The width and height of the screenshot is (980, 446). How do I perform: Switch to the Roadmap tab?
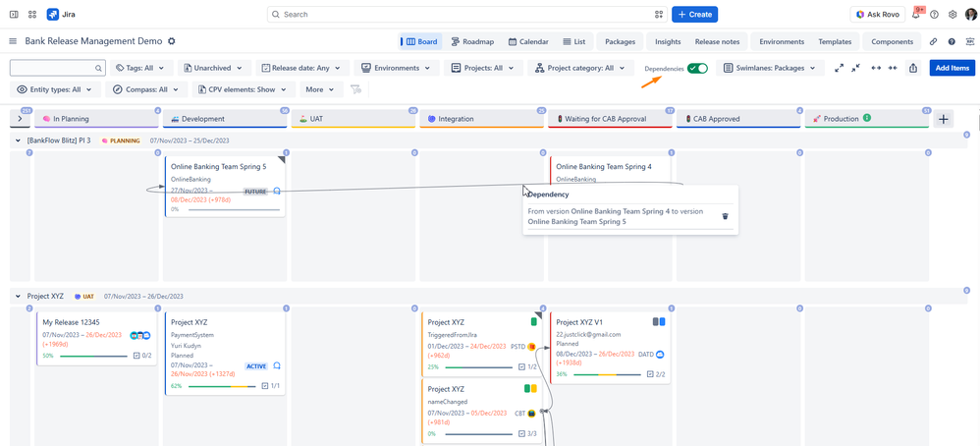(x=472, y=42)
